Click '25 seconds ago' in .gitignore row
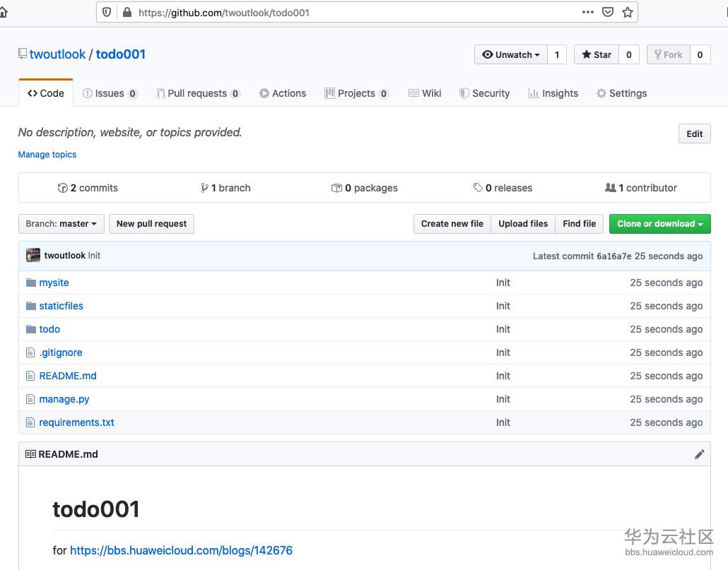Screen dimensions: 728x570 point(667,352)
